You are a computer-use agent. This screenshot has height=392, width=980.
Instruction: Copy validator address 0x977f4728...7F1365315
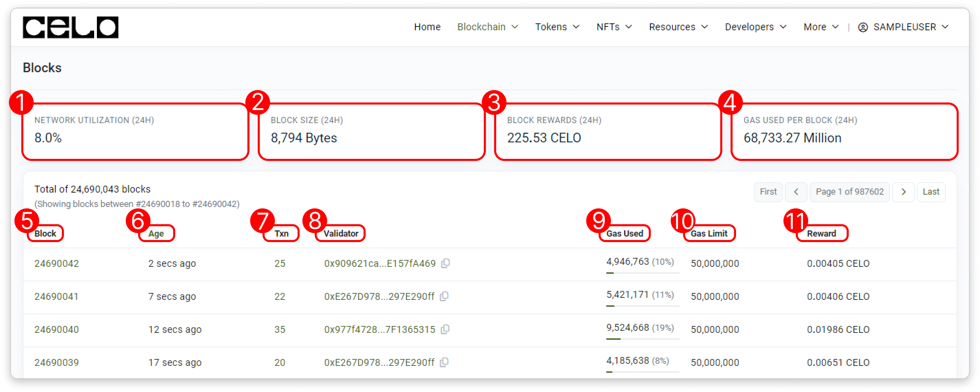[445, 329]
